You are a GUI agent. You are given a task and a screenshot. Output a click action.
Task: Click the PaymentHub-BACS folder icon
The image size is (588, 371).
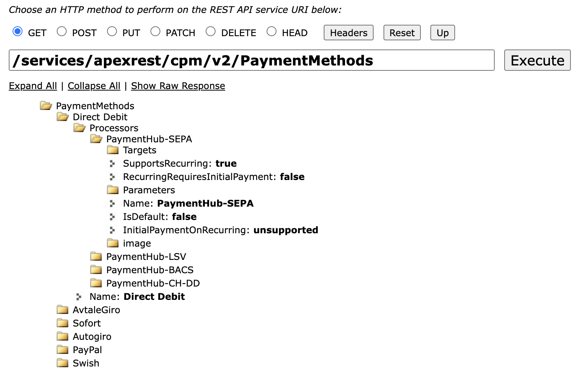(x=96, y=269)
